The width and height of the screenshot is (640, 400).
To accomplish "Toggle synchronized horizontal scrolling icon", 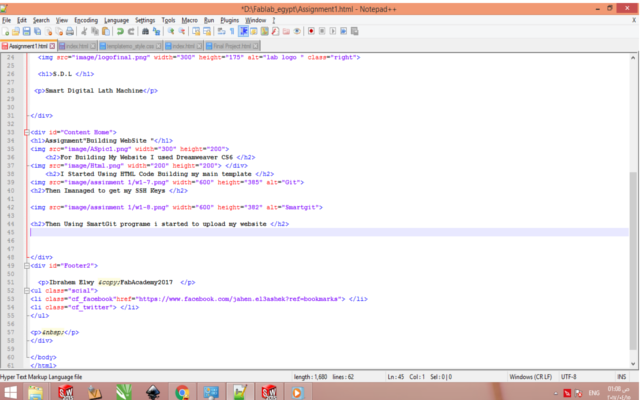I will (x=207, y=31).
